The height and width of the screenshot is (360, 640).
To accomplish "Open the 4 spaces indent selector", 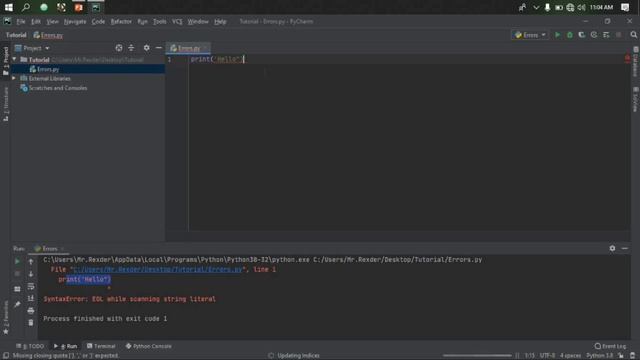I will (x=570, y=356).
